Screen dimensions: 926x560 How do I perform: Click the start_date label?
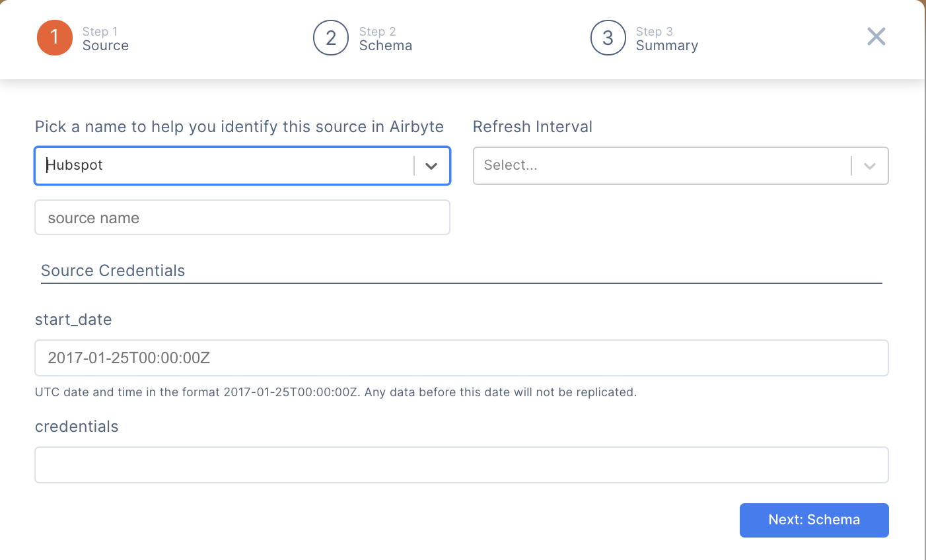73,320
